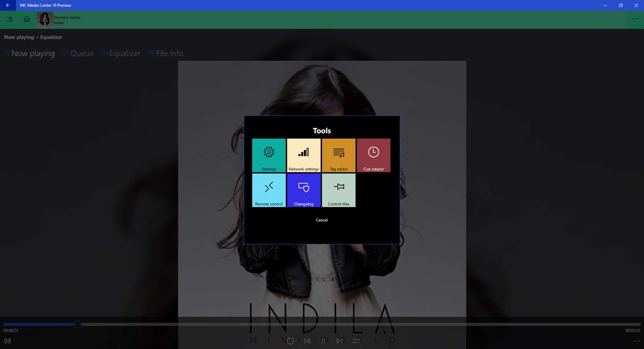
Task: Open the top-right more options menu
Action: [x=635, y=19]
